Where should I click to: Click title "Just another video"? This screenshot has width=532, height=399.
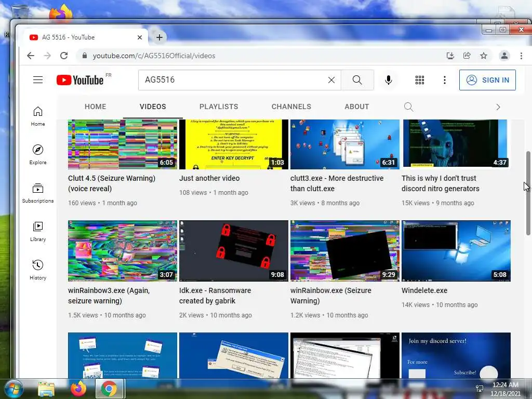(x=209, y=178)
